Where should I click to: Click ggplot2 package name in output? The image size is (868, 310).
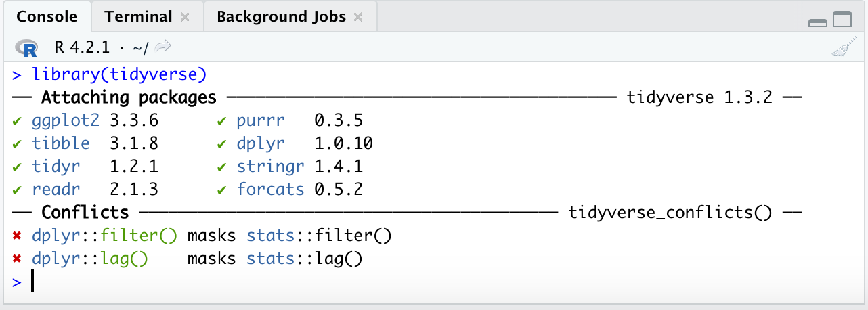coord(66,120)
